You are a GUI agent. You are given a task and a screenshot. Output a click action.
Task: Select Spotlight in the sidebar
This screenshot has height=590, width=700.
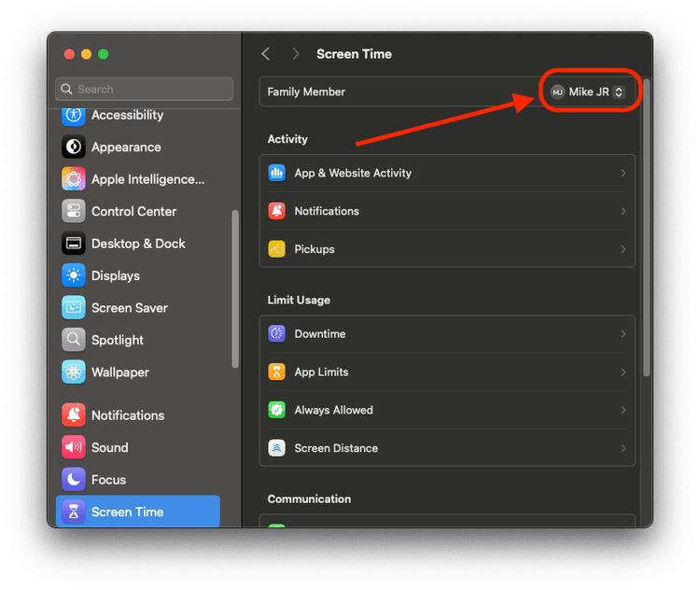[138, 340]
